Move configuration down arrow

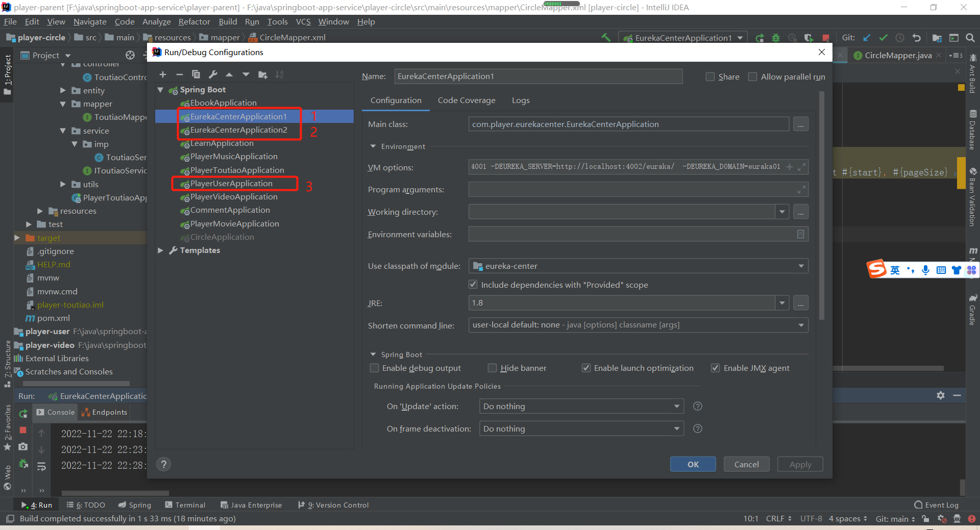(x=246, y=74)
